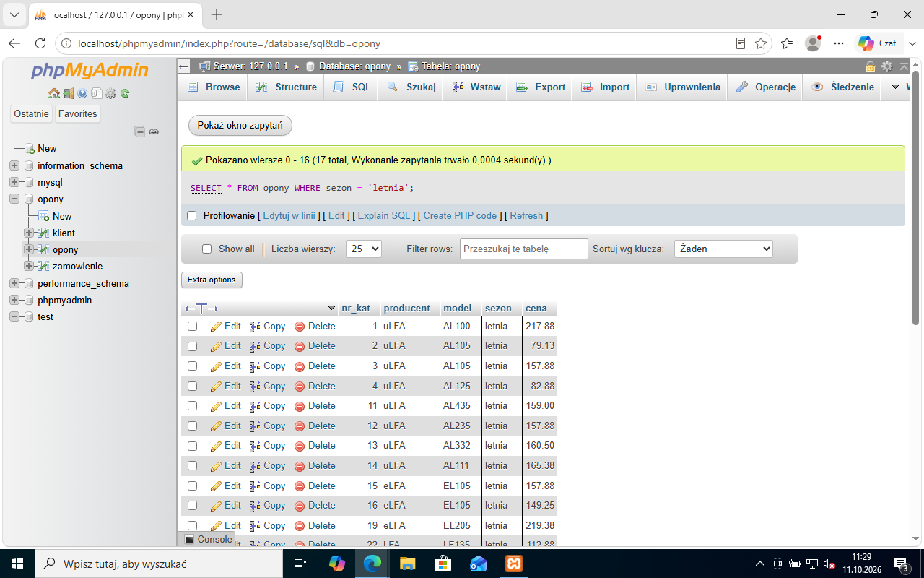The image size is (924, 578).
Task: Select the checkbox for row nr_kat 4
Action: click(192, 386)
